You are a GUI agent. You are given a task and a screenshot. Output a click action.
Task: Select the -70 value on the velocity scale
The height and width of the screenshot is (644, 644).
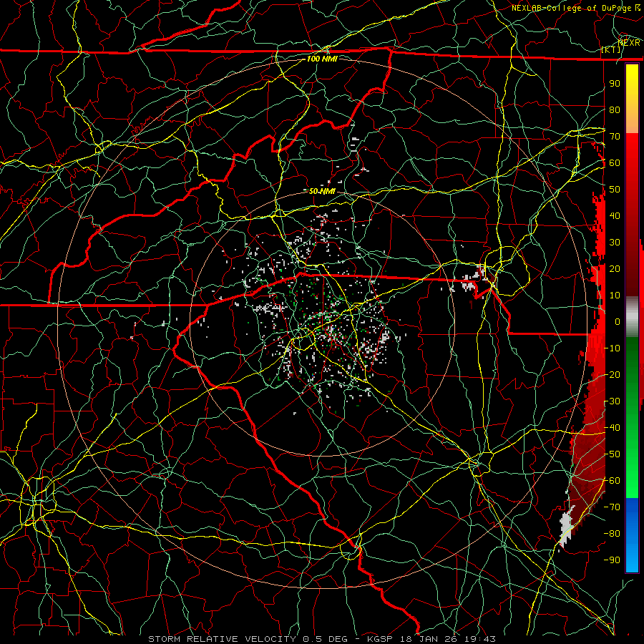[x=612, y=507]
